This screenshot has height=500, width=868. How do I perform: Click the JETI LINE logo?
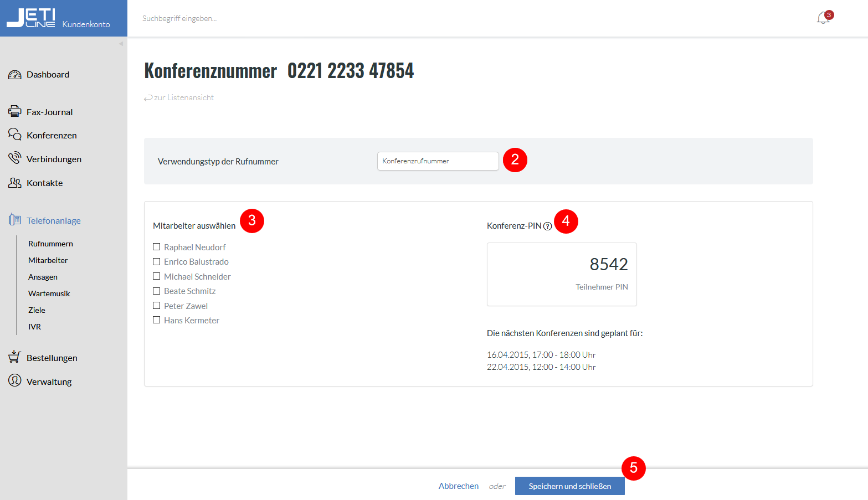[x=31, y=18]
